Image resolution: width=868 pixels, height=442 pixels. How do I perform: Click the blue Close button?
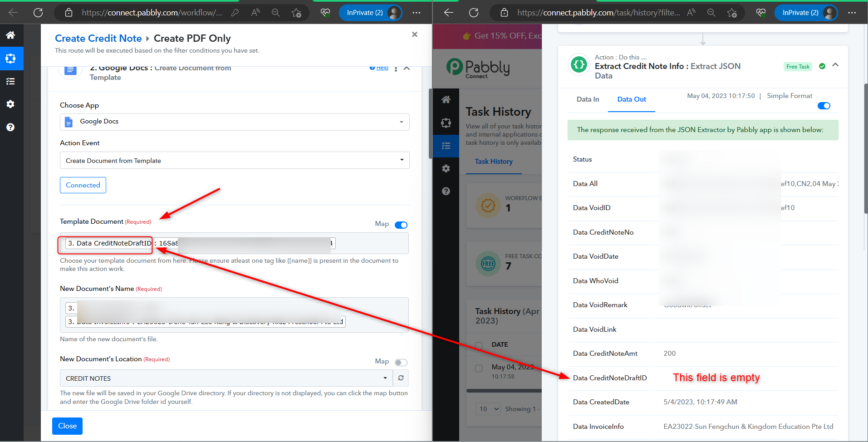67,426
